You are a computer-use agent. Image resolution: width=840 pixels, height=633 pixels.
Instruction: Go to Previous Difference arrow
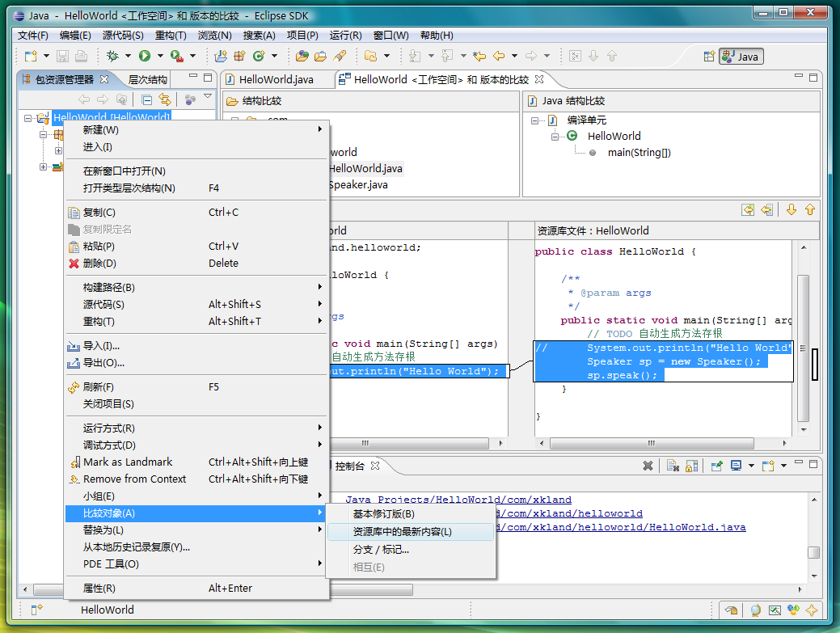(810, 210)
